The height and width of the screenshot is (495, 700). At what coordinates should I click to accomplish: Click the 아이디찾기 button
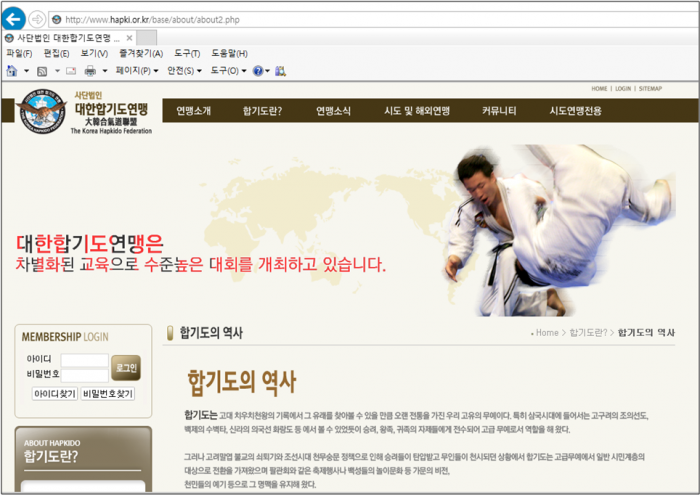pos(55,394)
